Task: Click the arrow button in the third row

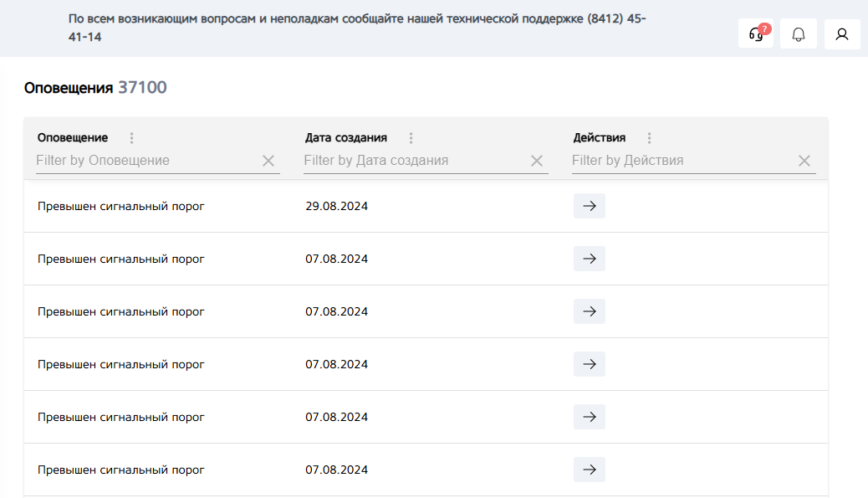Action: tap(590, 311)
